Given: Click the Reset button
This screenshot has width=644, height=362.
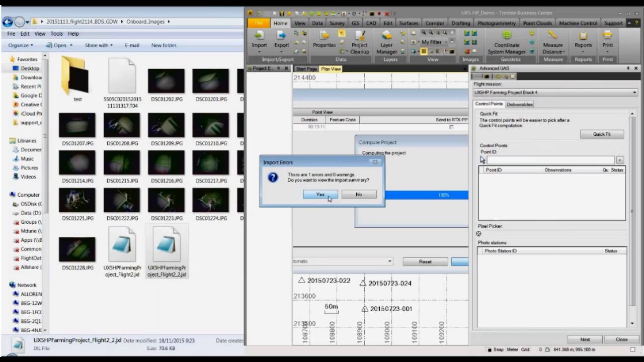Looking at the screenshot, I should point(425,261).
